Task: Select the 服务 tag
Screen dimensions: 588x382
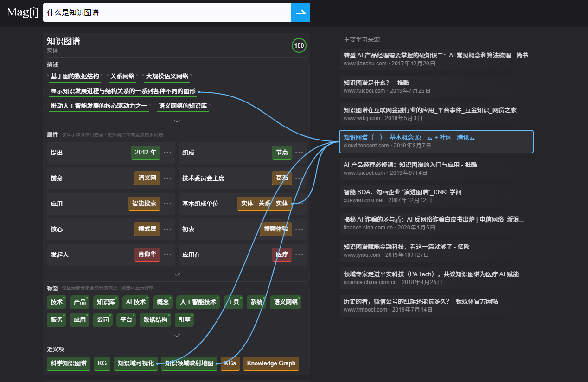Action: [57, 320]
